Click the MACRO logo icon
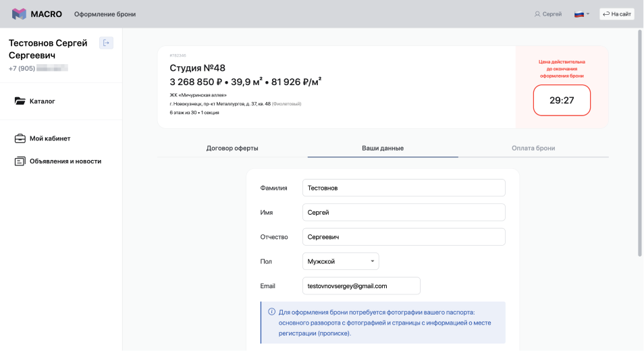The width and height of the screenshot is (644, 351). pos(19,14)
